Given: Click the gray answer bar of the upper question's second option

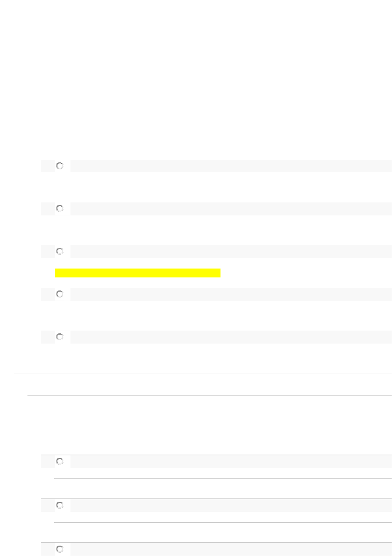Looking at the screenshot, I should 231,209.
